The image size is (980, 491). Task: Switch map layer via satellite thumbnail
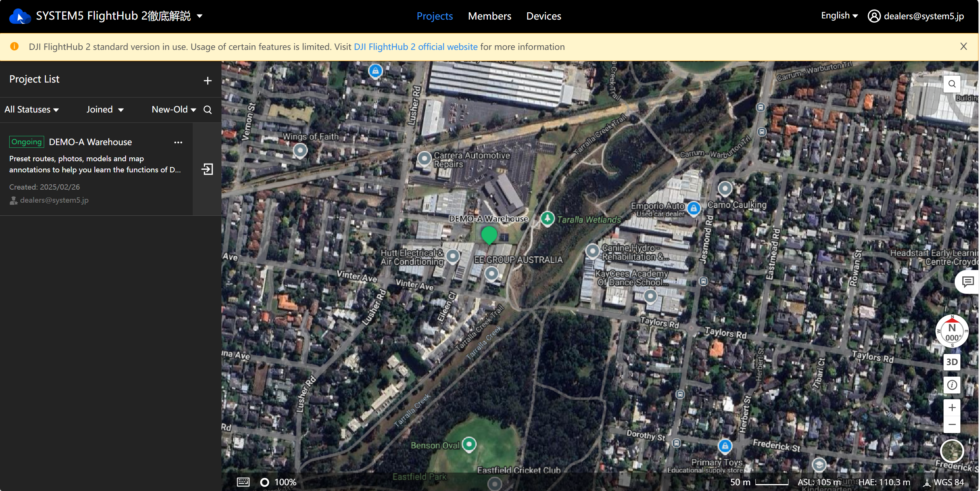(x=952, y=451)
